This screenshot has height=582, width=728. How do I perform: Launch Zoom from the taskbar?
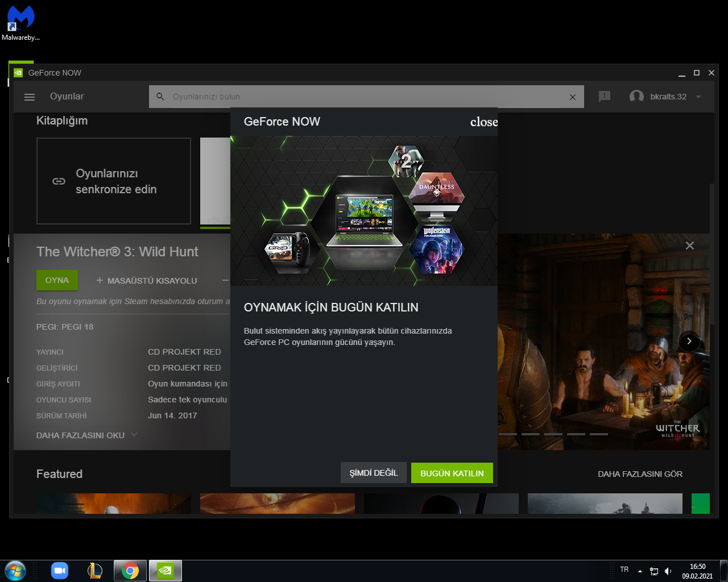click(60, 571)
